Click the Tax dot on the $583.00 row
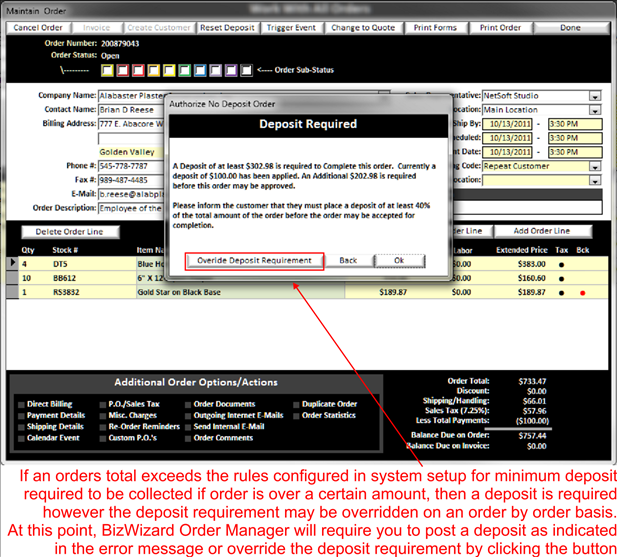This screenshot has width=617, height=557. pyautogui.click(x=561, y=263)
